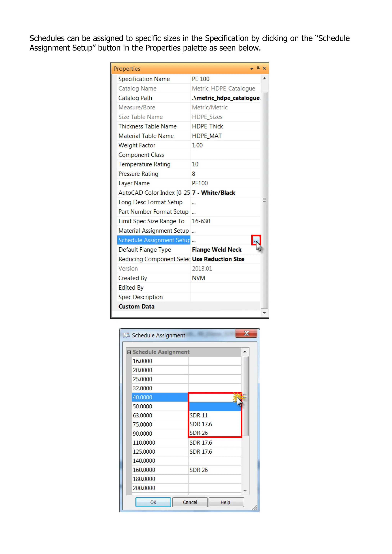Click schedule cell for size 140.0000
The height and width of the screenshot is (554, 392).
point(214,461)
